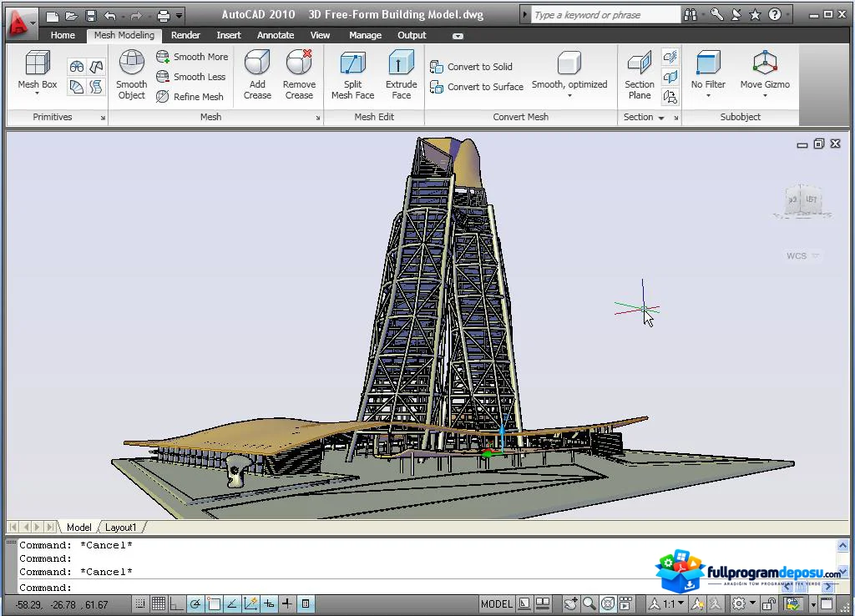This screenshot has width=855, height=616.
Task: Run the Refine Mesh command
Action: click(x=190, y=97)
